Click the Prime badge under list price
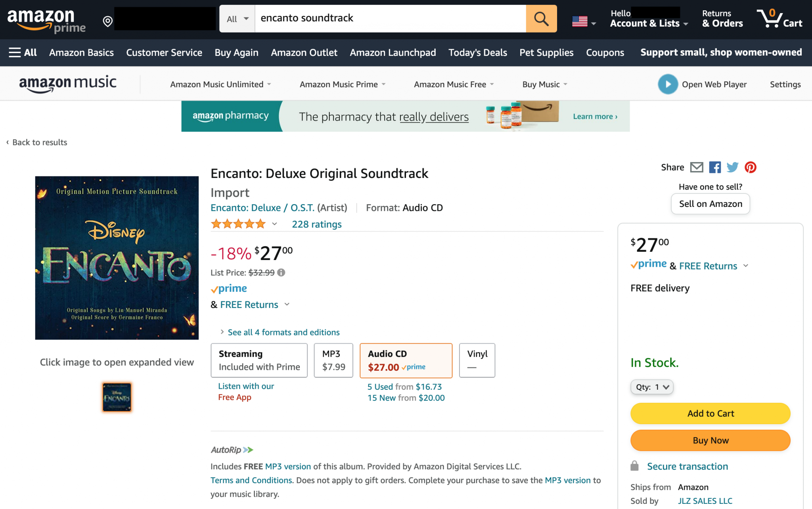This screenshot has height=509, width=812. tap(229, 289)
